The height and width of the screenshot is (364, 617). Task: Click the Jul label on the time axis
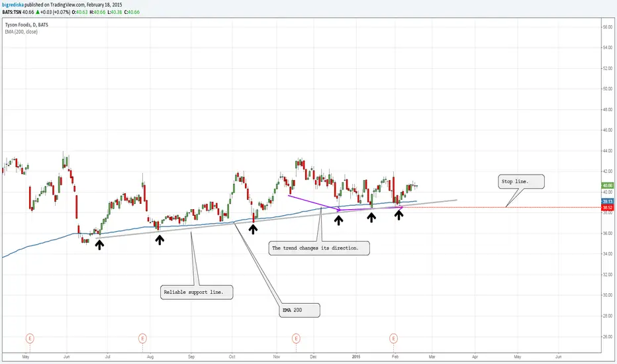(x=107, y=357)
